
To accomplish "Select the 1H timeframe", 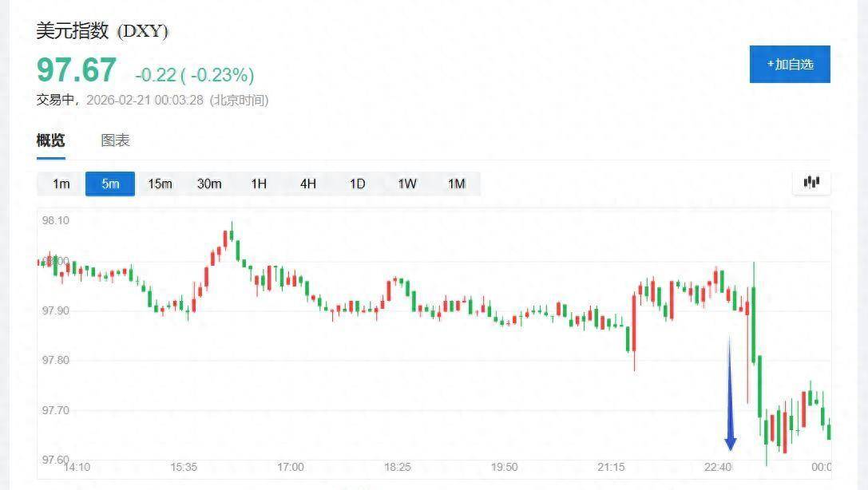I will coord(259,184).
